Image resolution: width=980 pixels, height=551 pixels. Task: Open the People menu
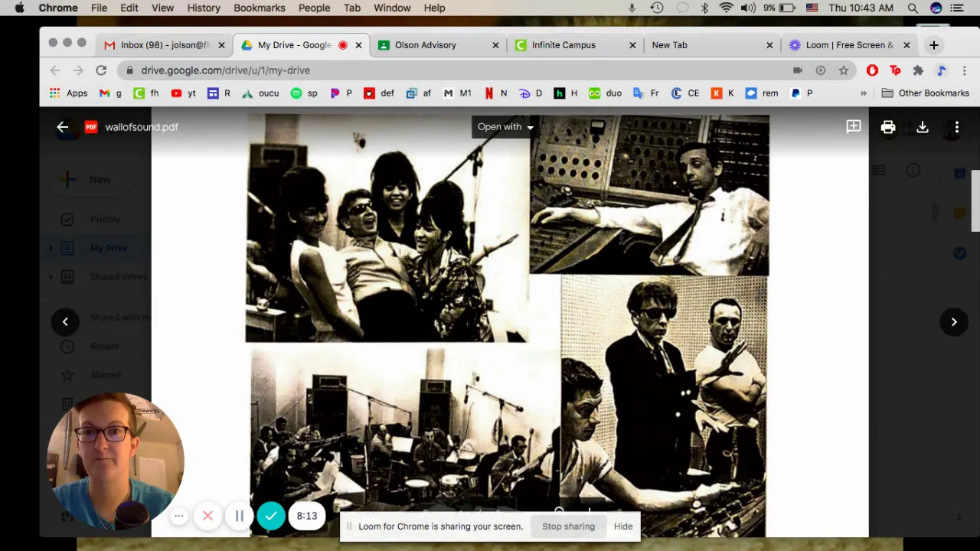pos(314,8)
